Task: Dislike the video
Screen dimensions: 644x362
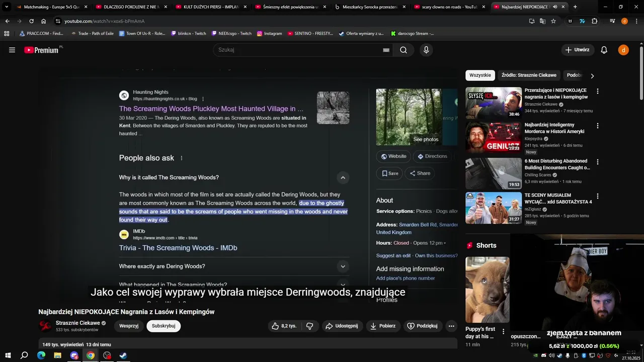Action: (309, 326)
